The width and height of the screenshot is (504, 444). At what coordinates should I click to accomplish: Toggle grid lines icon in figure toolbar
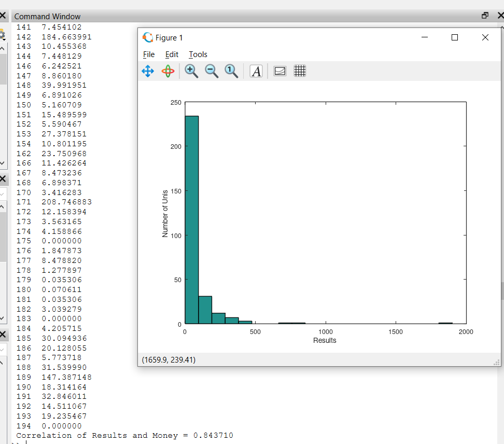pos(300,71)
